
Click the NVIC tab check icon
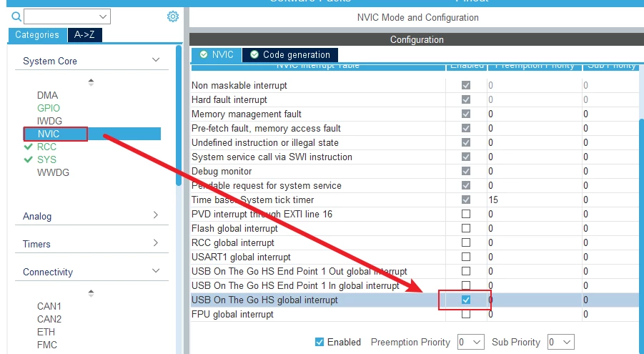[204, 54]
